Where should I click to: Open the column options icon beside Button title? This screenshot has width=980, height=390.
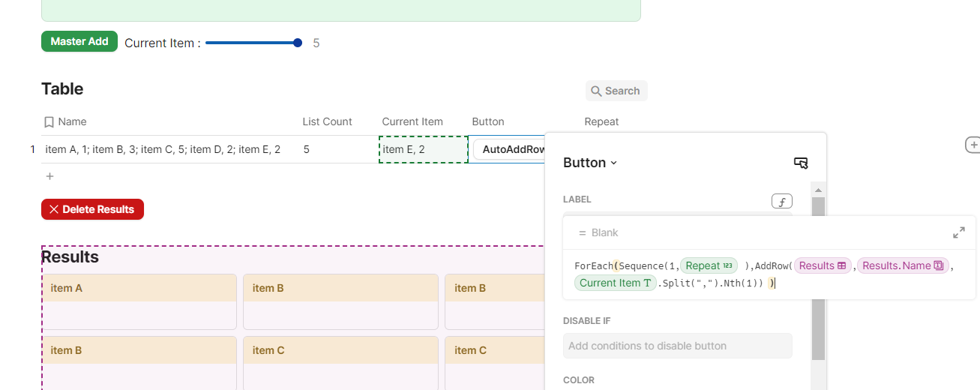click(x=801, y=163)
